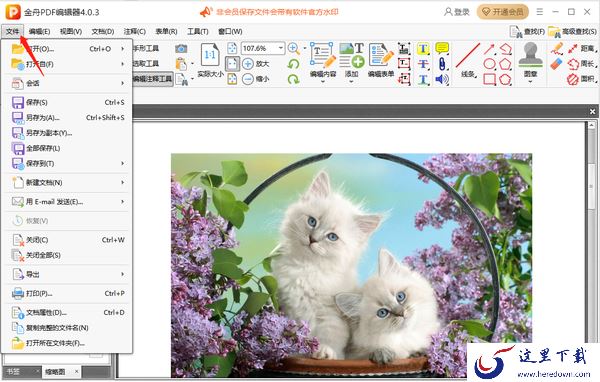Select the red rectangle shape tool

coord(489,79)
